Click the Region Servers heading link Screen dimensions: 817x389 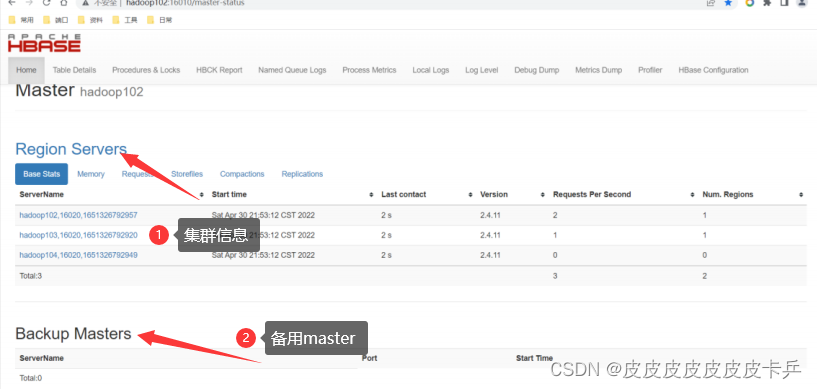71,149
